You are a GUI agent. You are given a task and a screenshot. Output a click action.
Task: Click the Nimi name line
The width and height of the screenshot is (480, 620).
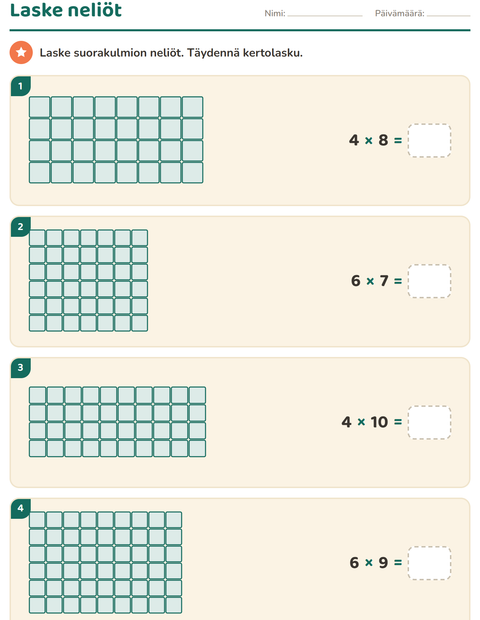pyautogui.click(x=325, y=15)
